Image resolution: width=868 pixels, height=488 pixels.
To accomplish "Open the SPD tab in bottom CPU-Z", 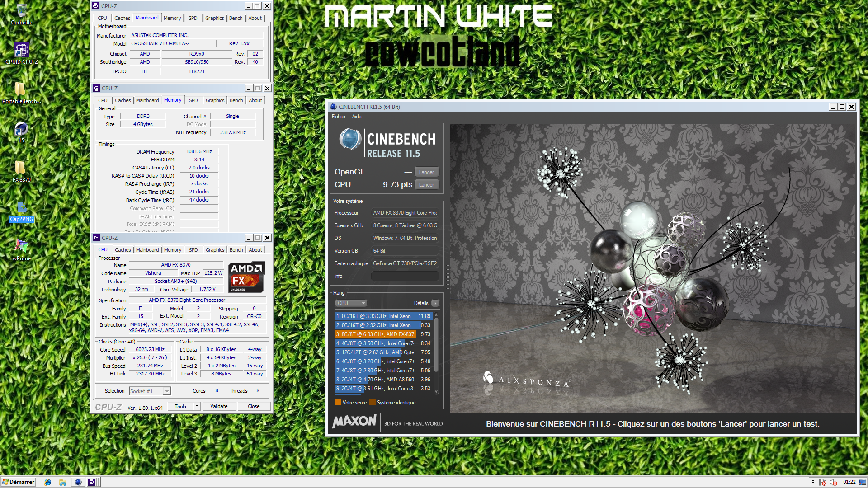I will (193, 250).
